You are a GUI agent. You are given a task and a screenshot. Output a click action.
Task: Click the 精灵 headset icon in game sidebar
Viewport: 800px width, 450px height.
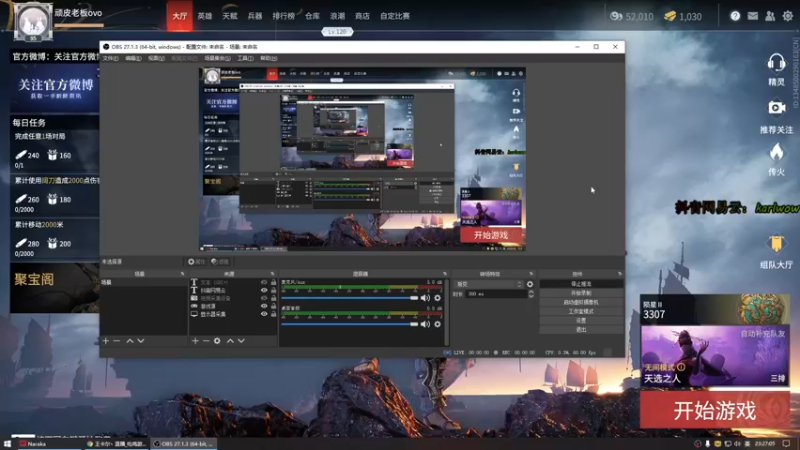(776, 63)
